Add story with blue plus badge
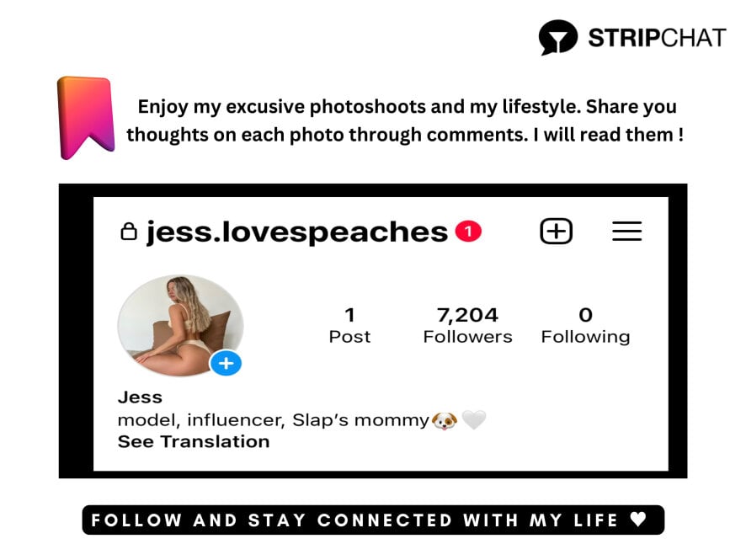Screen dimensions: 746x560 click(226, 364)
